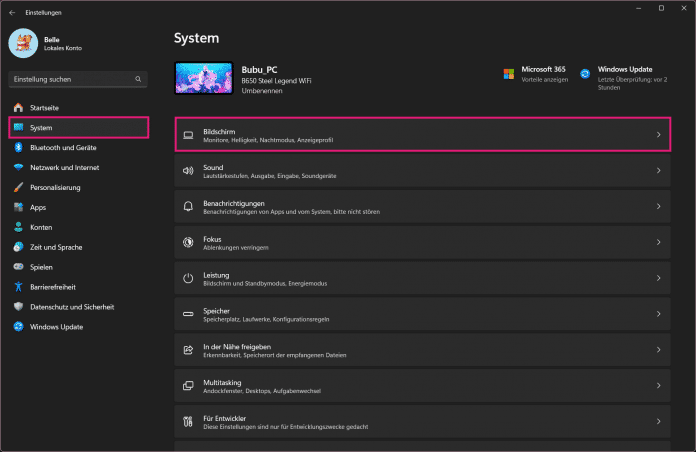Click the Einstellung suchen search field
The width and height of the screenshot is (696, 452).
[76, 79]
